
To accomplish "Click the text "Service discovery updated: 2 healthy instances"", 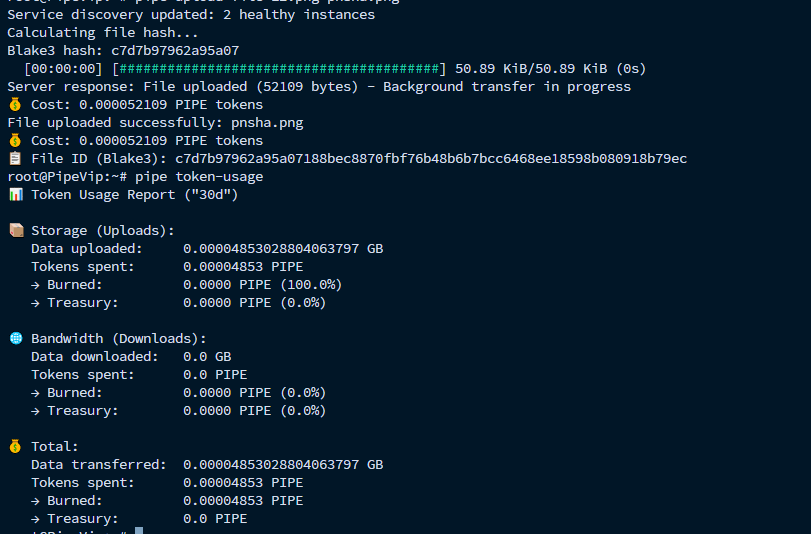I will pos(191,14).
